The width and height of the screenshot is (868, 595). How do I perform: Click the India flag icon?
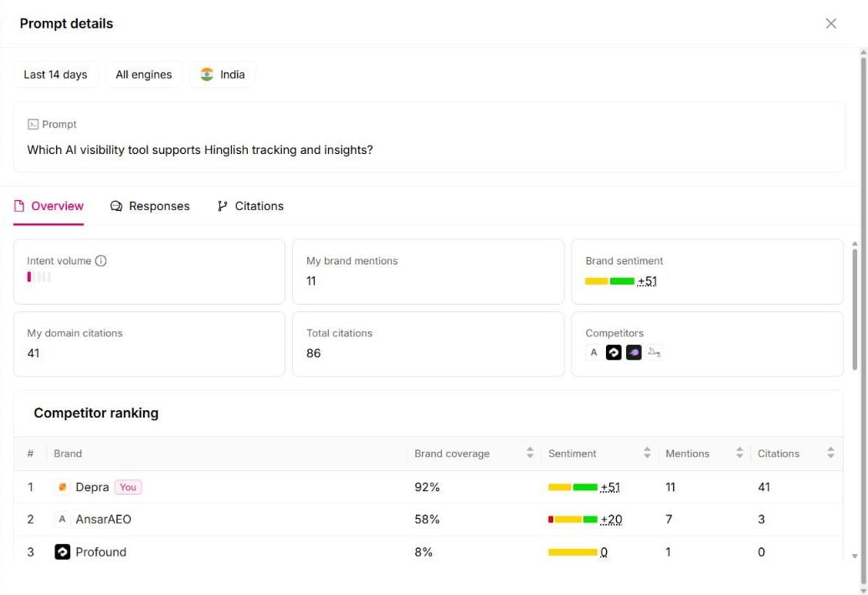[x=207, y=74]
